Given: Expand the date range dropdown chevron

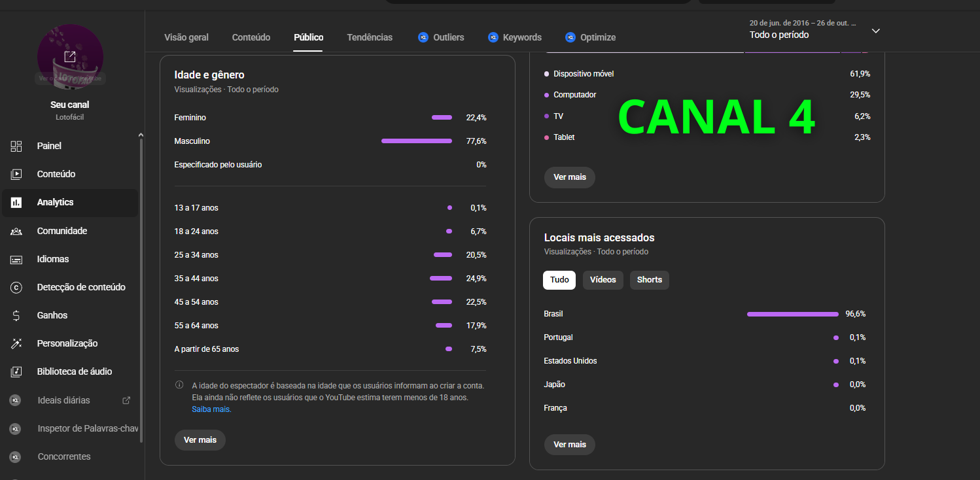Looking at the screenshot, I should (x=876, y=30).
